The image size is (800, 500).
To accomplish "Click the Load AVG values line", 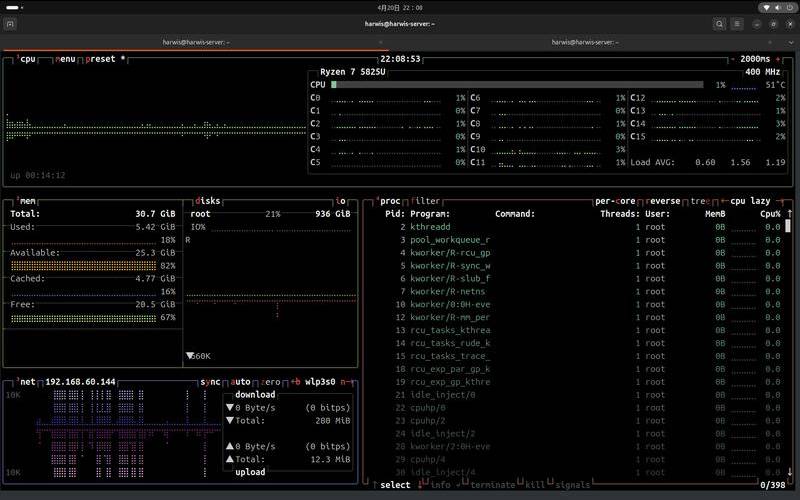I will click(708, 162).
